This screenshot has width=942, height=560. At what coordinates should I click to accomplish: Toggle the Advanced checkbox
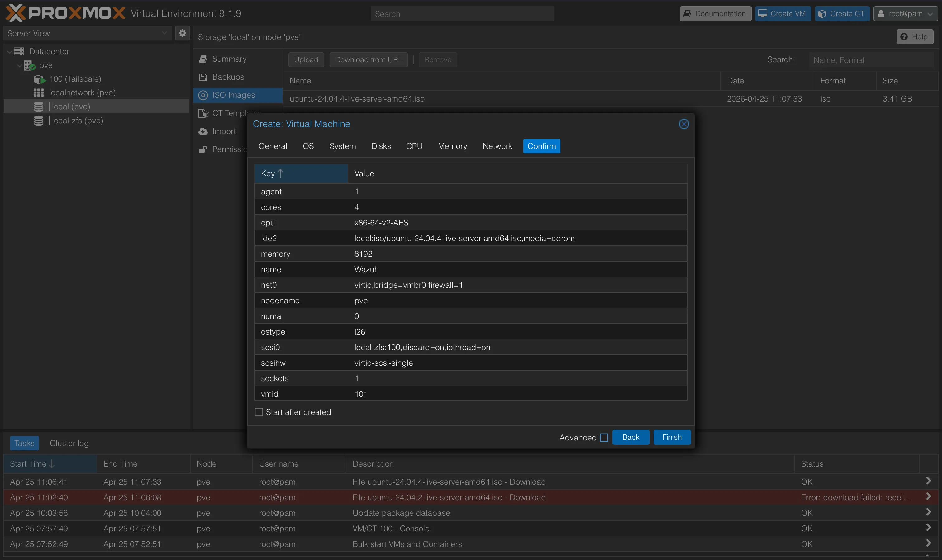coord(604,437)
